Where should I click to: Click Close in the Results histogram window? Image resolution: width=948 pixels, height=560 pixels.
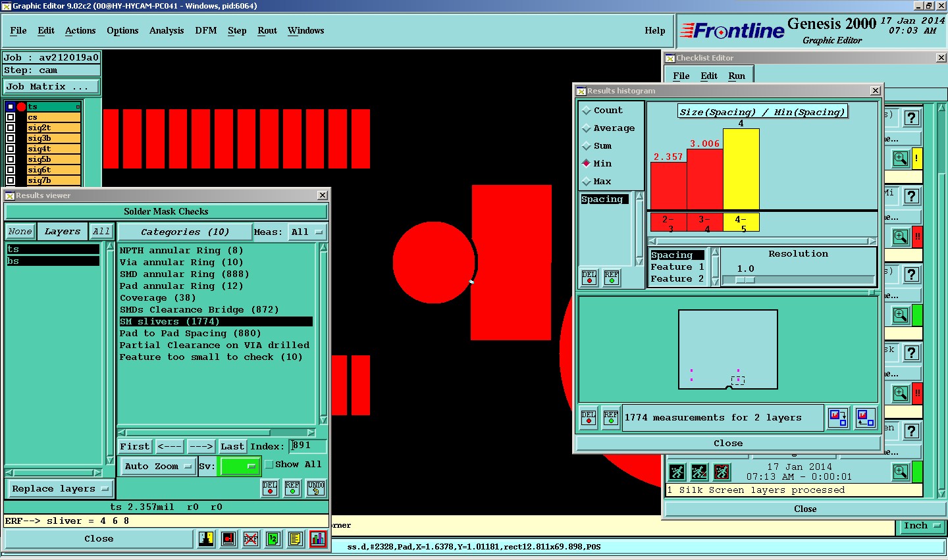coord(728,443)
